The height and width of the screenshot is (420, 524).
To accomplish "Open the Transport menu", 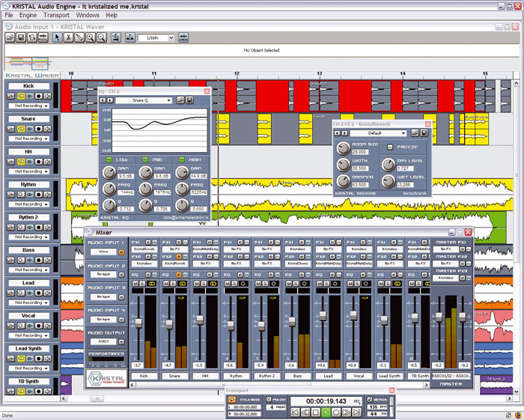I will click(x=56, y=15).
